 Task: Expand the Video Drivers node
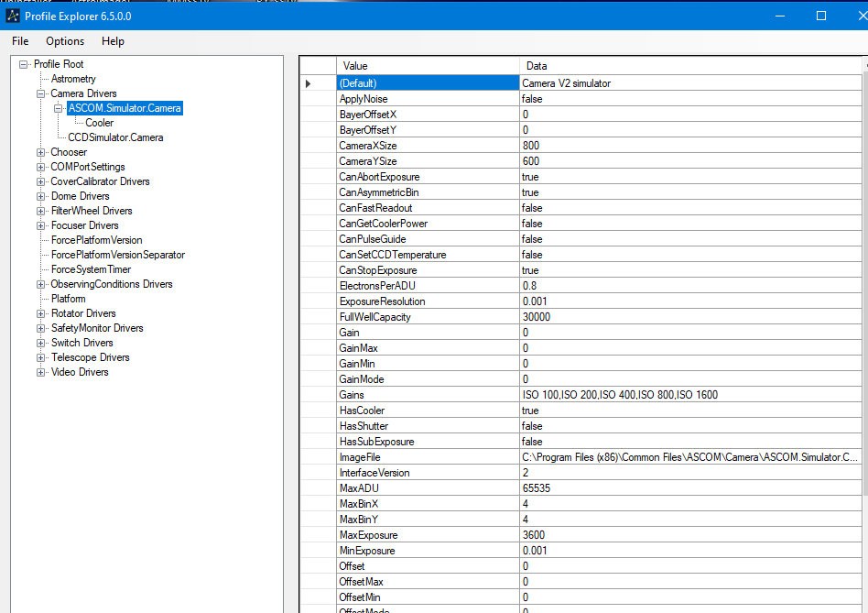pyautogui.click(x=40, y=373)
